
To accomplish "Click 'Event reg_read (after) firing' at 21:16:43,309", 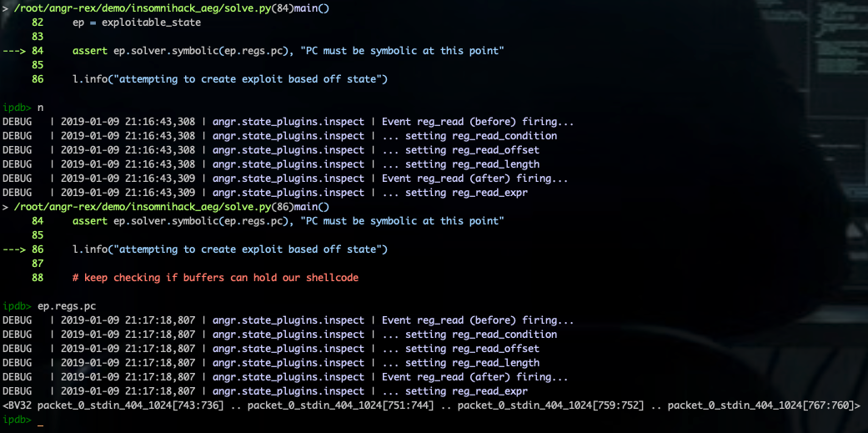I will click(x=475, y=179).
